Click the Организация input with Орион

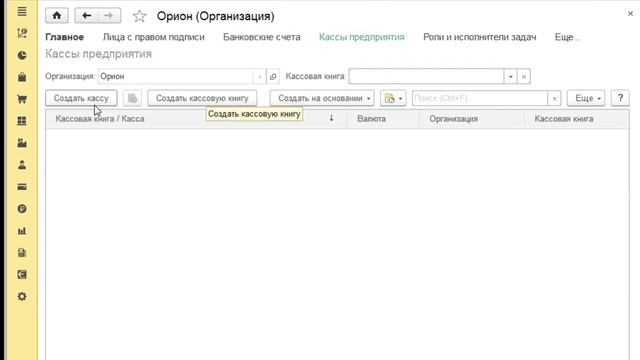176,76
